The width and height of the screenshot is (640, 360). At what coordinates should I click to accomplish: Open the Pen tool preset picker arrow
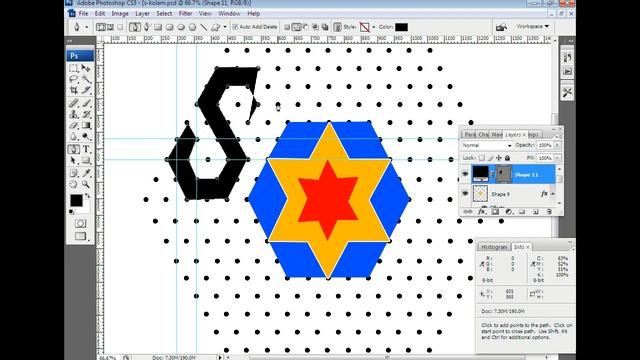[87, 27]
